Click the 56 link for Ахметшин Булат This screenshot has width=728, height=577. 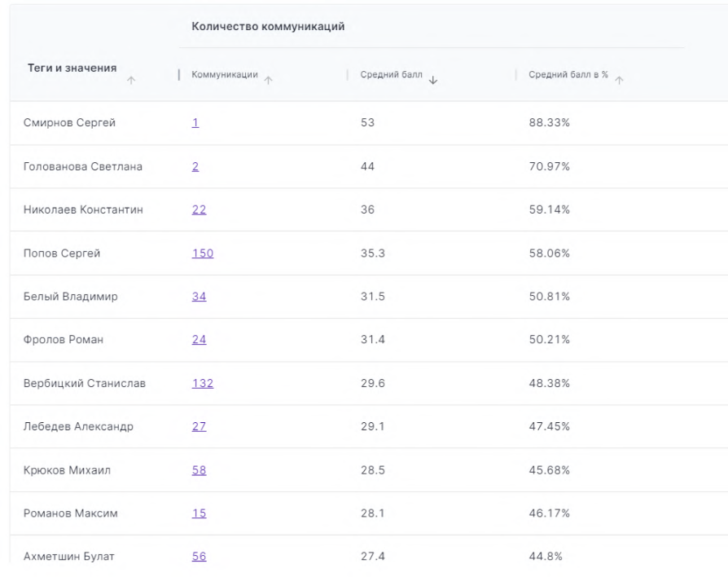pyautogui.click(x=199, y=556)
